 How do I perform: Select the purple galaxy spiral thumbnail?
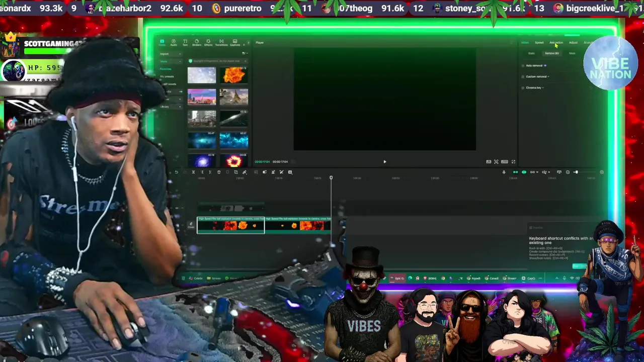point(202,160)
